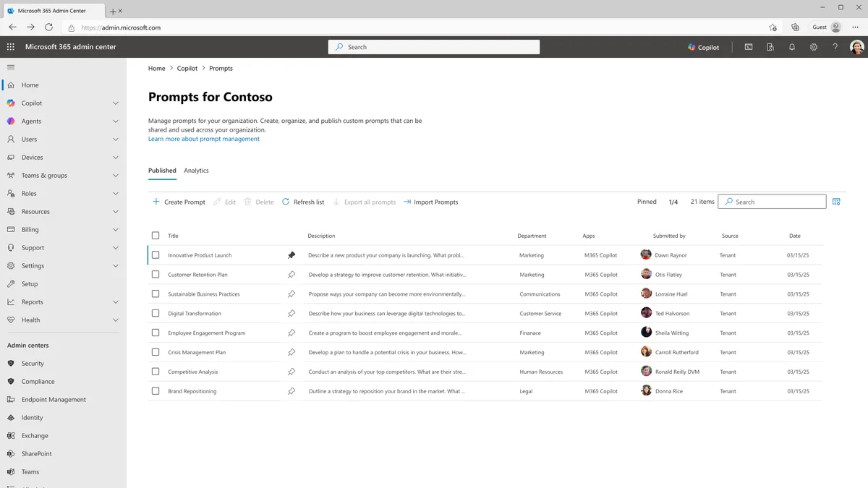The width and height of the screenshot is (868, 488).
Task: Expand the Reports nav section
Action: coord(116,302)
